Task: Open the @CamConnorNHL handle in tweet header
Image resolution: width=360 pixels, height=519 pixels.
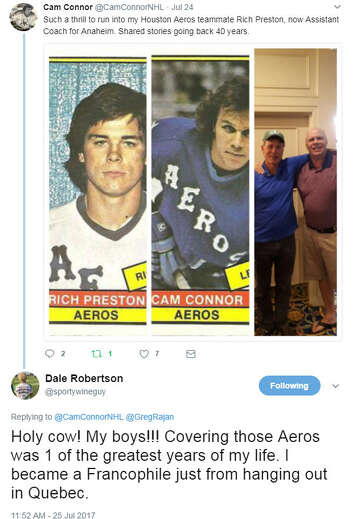Action: point(129,7)
